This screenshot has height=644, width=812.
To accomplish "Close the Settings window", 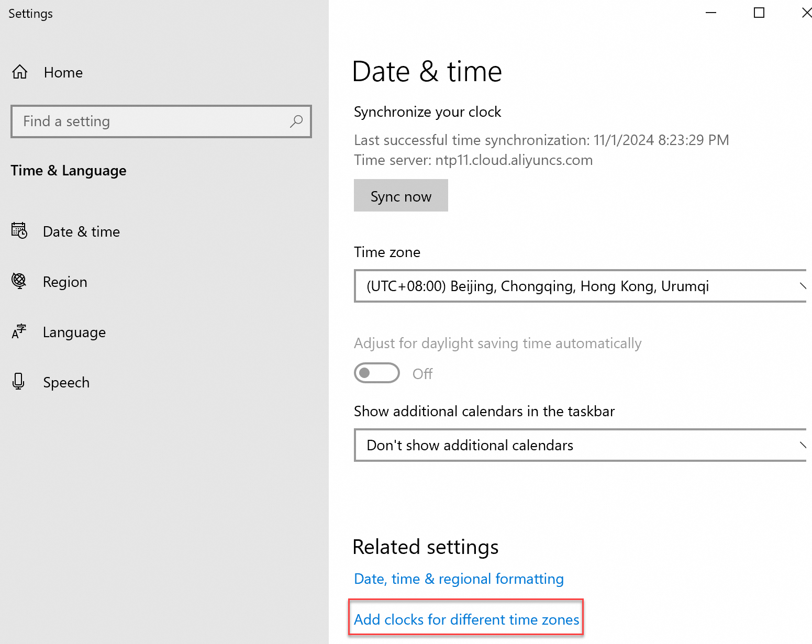I will click(x=806, y=13).
